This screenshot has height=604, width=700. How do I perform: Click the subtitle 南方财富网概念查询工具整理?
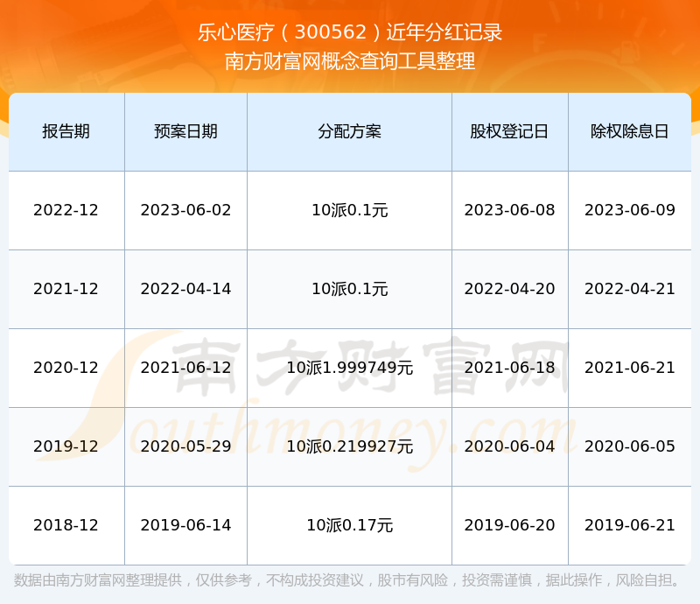pos(350,61)
